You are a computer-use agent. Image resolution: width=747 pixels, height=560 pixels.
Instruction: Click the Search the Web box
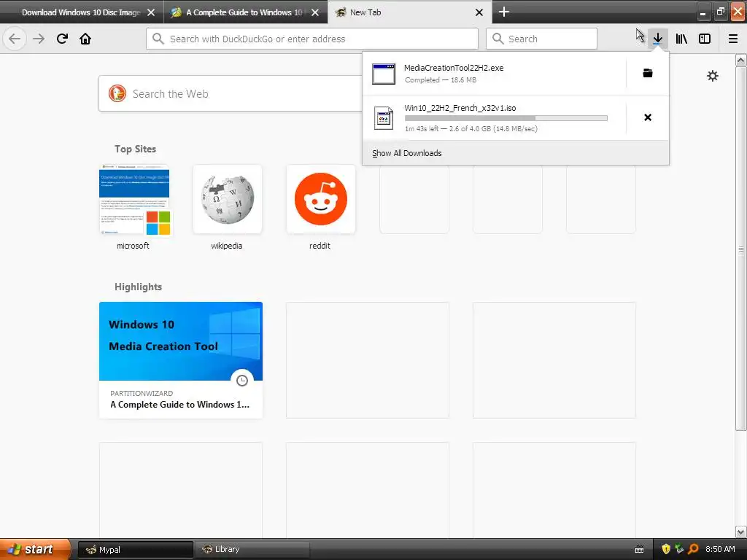[x=230, y=93]
